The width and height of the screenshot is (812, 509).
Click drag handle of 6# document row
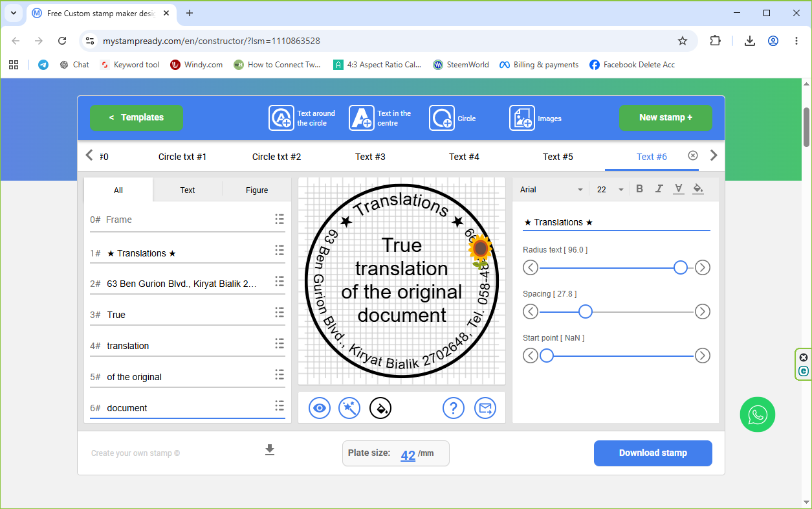[x=280, y=405]
